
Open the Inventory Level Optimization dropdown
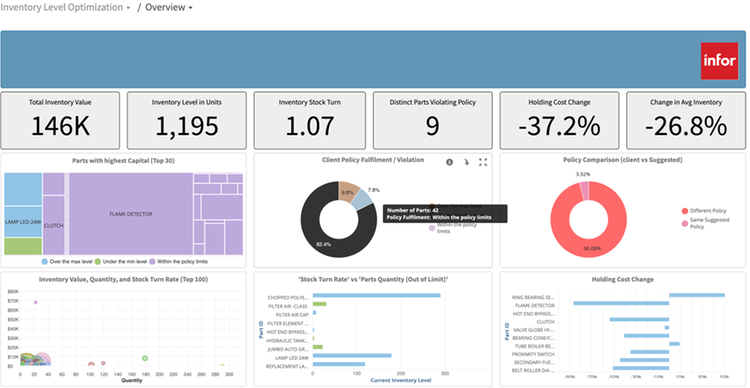65,8
